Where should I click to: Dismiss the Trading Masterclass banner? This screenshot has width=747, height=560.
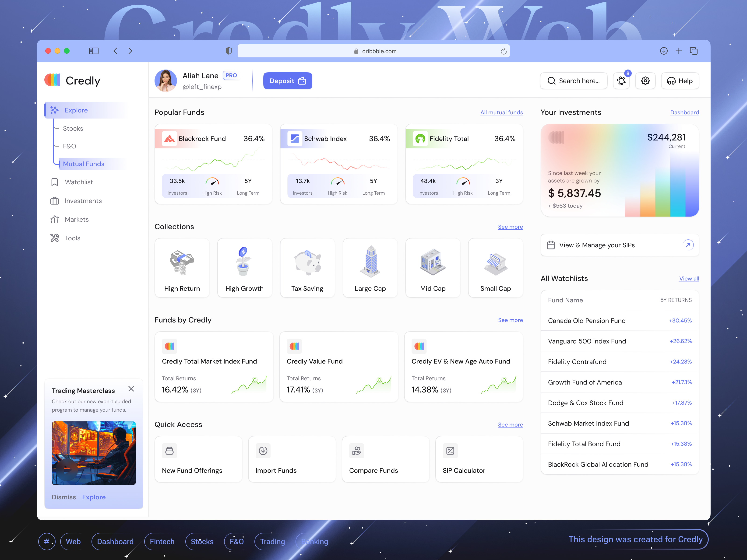click(x=131, y=389)
